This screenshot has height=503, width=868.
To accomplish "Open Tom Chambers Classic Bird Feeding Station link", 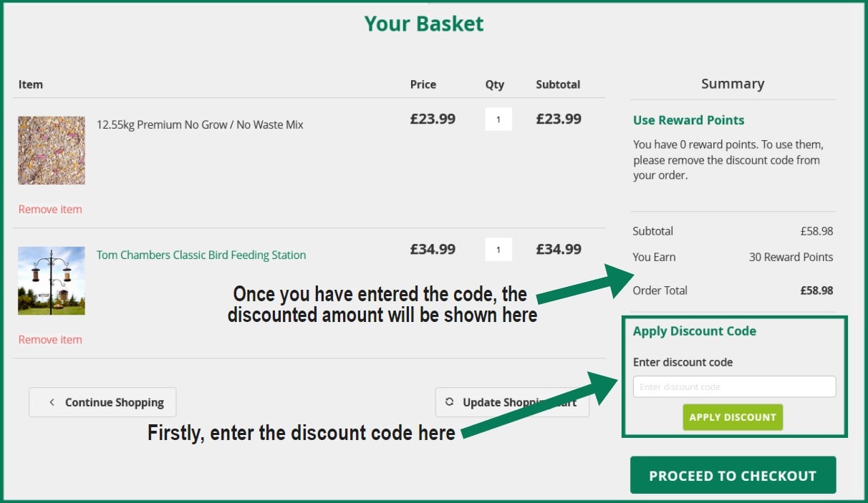I will (201, 255).
